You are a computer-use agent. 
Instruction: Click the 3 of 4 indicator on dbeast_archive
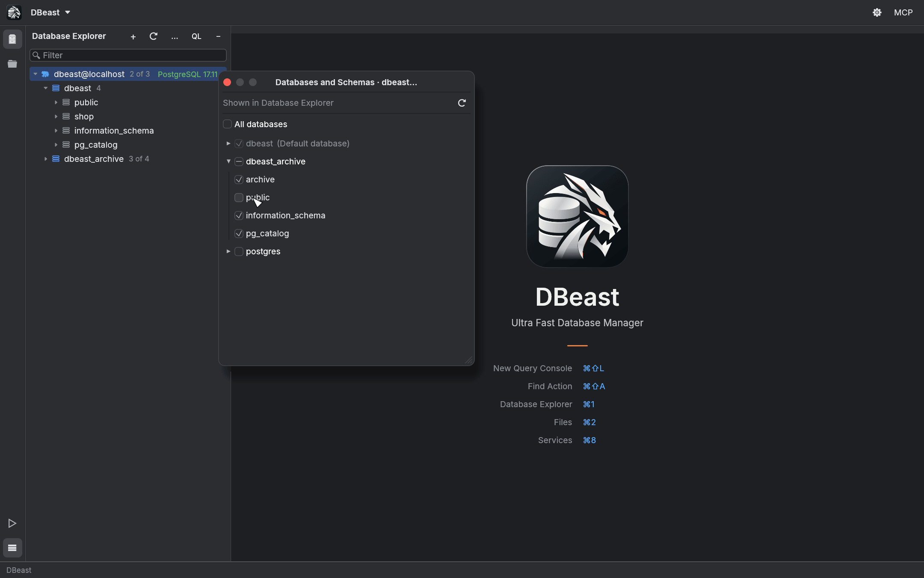coord(139,159)
